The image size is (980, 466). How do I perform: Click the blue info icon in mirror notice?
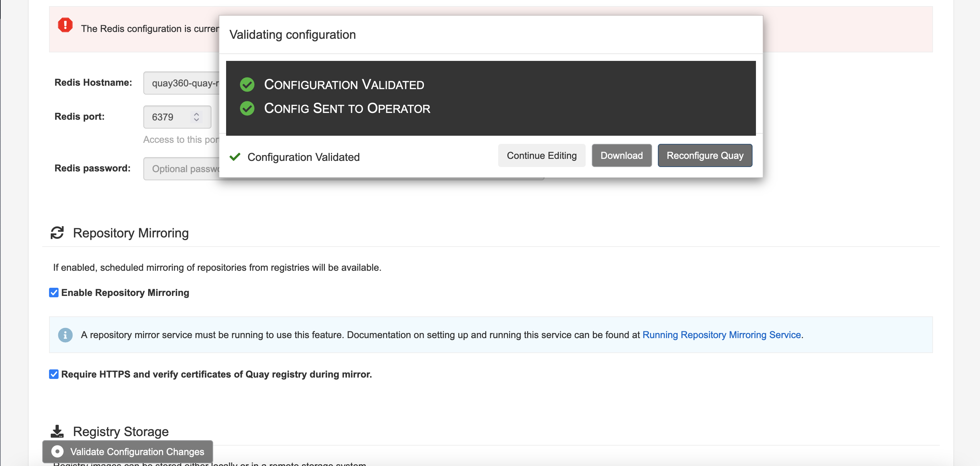point(65,335)
